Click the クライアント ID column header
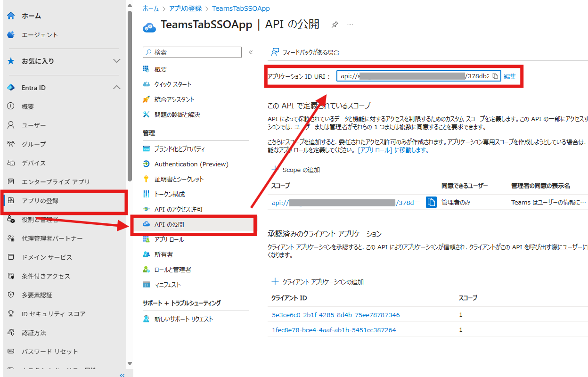Screen dimensions: 588x377 click(289, 298)
